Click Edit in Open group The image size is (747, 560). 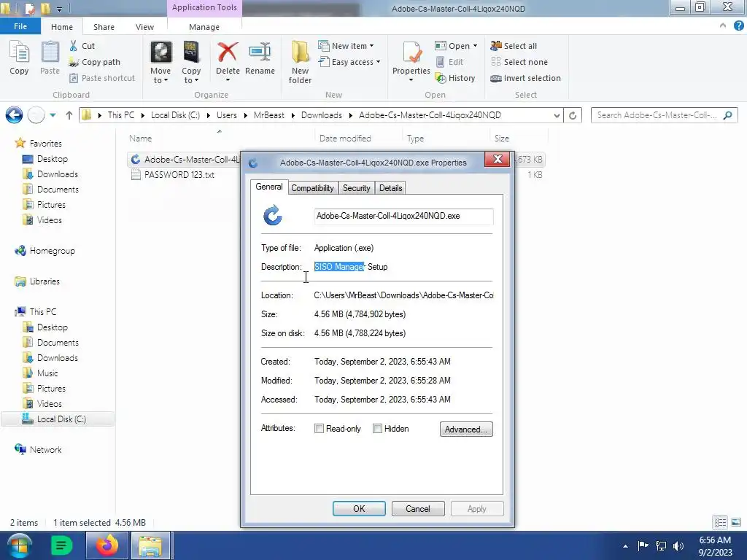pyautogui.click(x=449, y=62)
